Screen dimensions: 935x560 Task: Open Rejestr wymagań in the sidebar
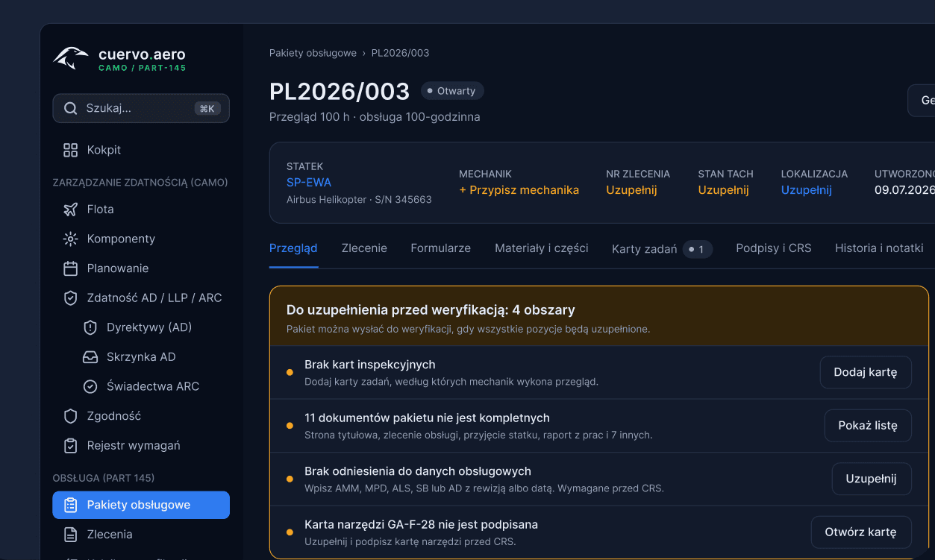pos(141,445)
